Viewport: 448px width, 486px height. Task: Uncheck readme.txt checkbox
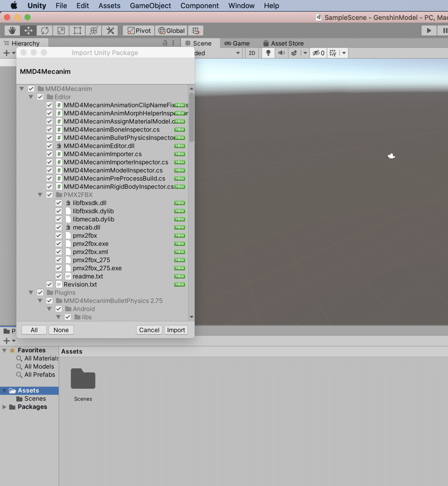tap(59, 276)
